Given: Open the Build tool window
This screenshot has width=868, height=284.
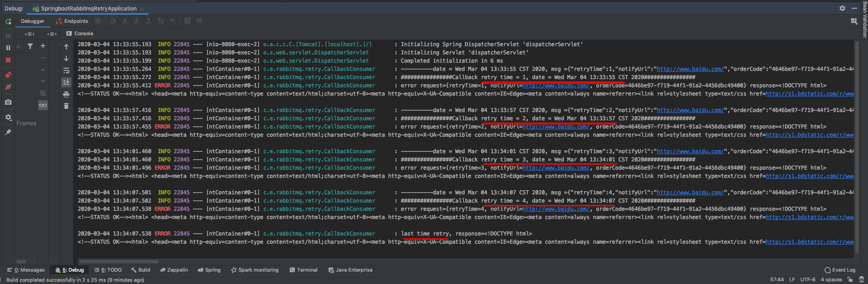Looking at the screenshot, I should 141,270.
